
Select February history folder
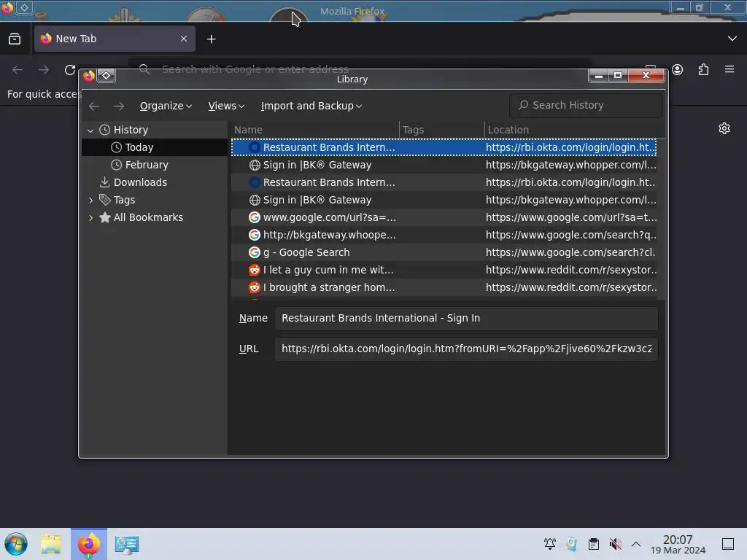155,165
